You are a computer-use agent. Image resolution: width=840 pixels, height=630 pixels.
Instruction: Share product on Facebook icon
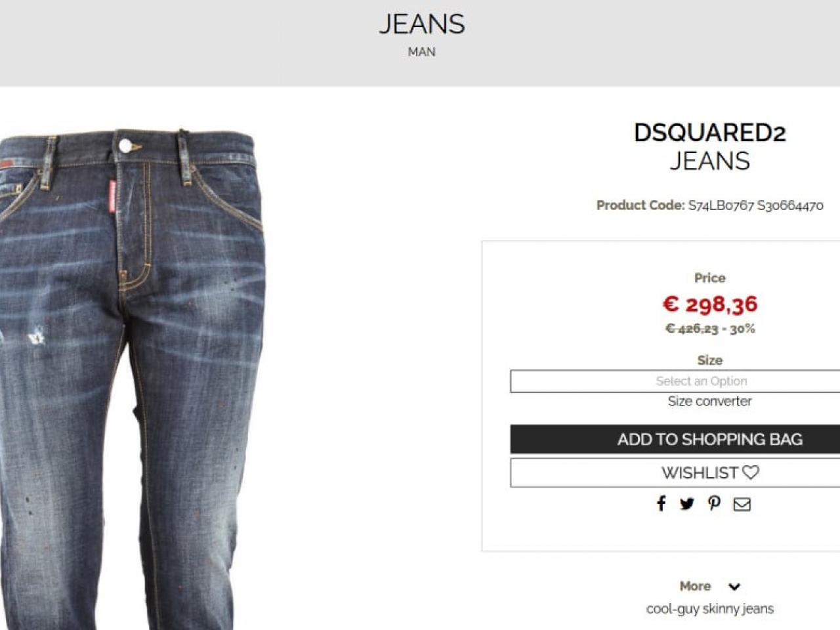pyautogui.click(x=661, y=503)
